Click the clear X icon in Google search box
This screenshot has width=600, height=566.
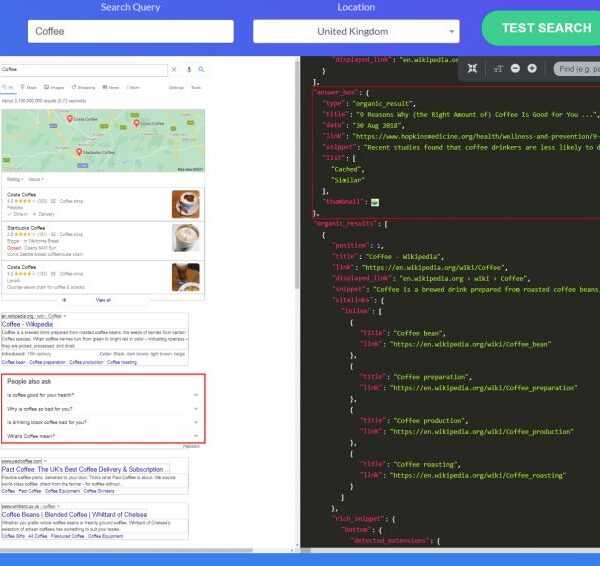(x=173, y=70)
